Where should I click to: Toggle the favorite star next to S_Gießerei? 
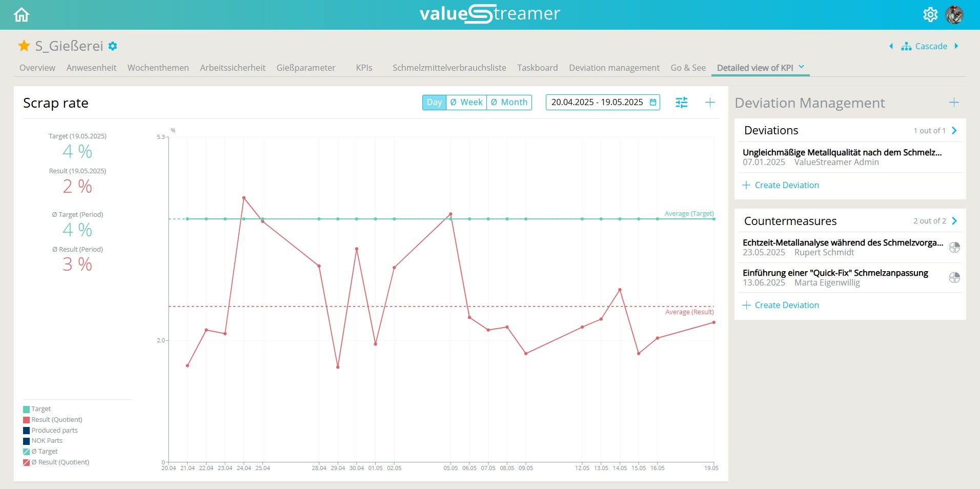pyautogui.click(x=24, y=46)
